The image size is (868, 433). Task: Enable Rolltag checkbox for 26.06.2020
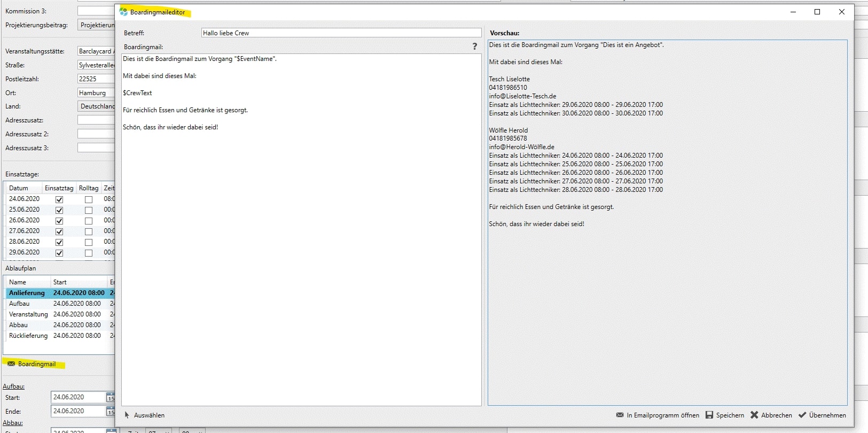[x=89, y=221]
